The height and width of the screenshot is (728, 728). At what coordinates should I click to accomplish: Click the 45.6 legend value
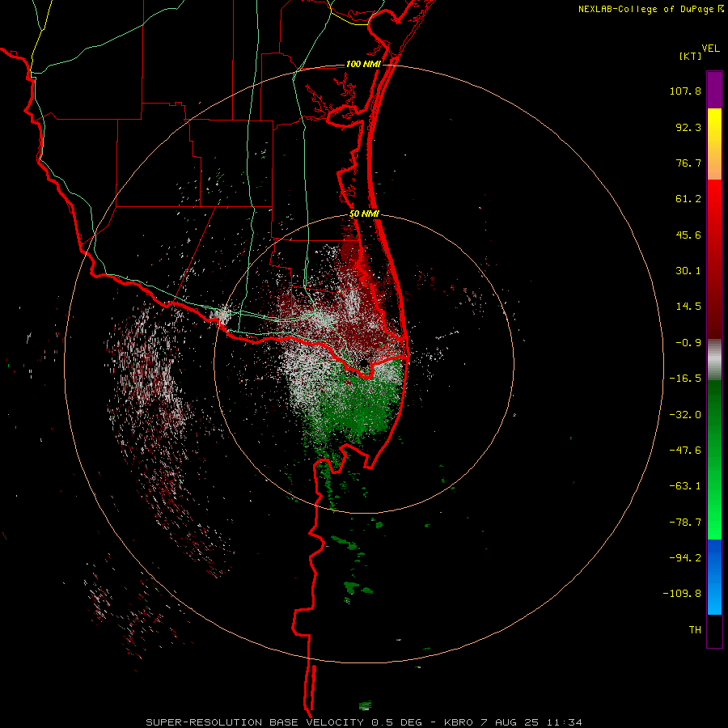[688, 235]
